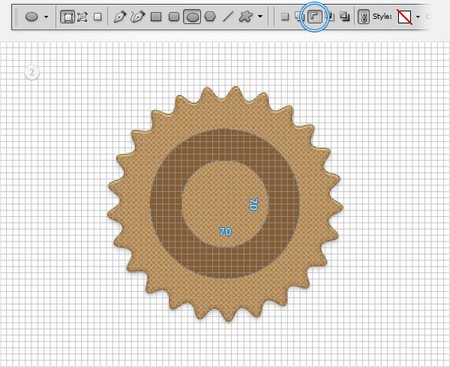Switch to Fill Pixels mode

click(x=97, y=17)
